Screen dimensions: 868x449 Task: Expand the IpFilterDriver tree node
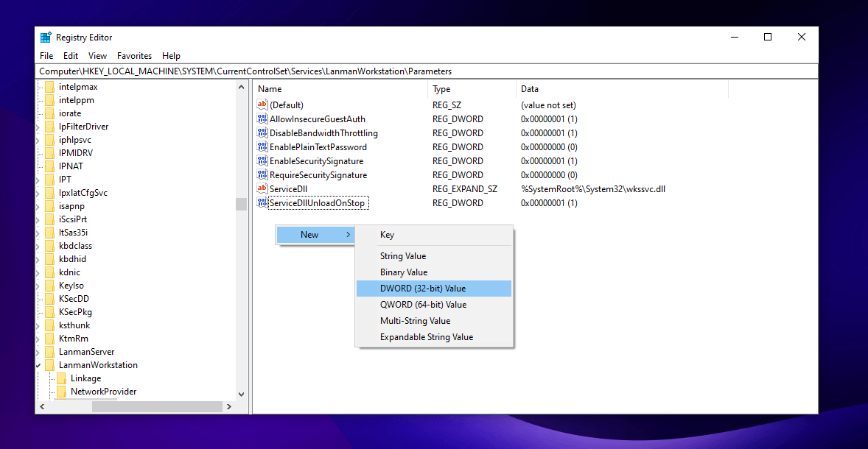(x=38, y=127)
